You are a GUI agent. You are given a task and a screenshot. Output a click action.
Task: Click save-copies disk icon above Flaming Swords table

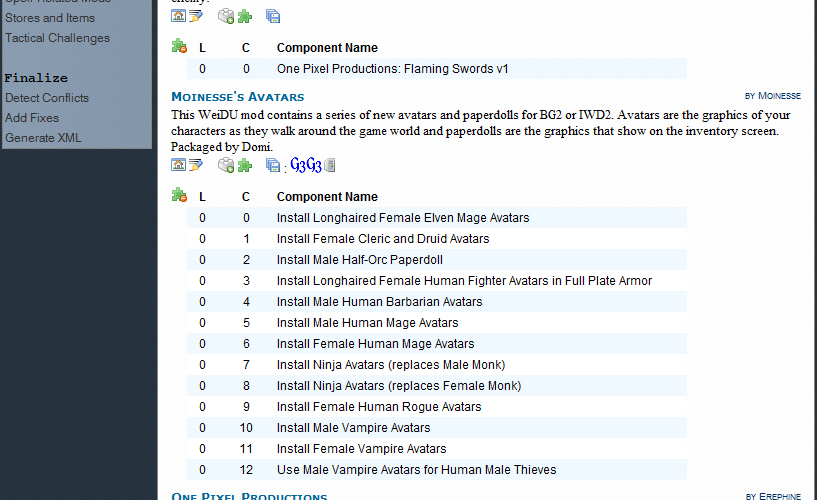pos(273,16)
